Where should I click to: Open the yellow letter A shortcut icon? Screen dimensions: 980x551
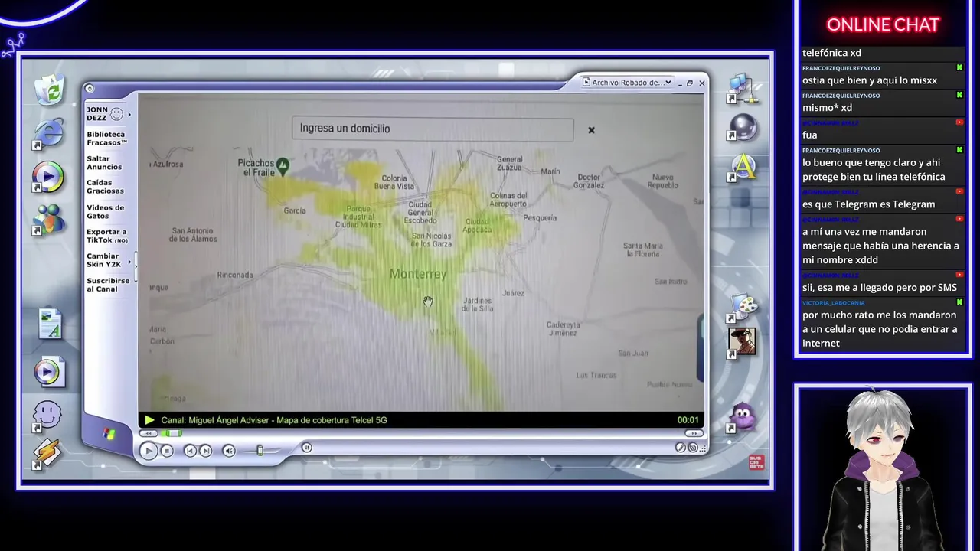pos(743,167)
